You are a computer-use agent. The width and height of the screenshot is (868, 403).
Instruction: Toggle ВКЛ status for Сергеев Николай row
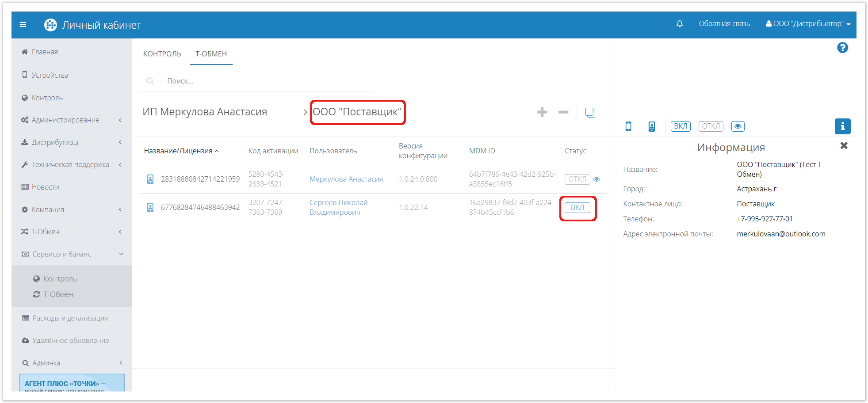(x=577, y=208)
